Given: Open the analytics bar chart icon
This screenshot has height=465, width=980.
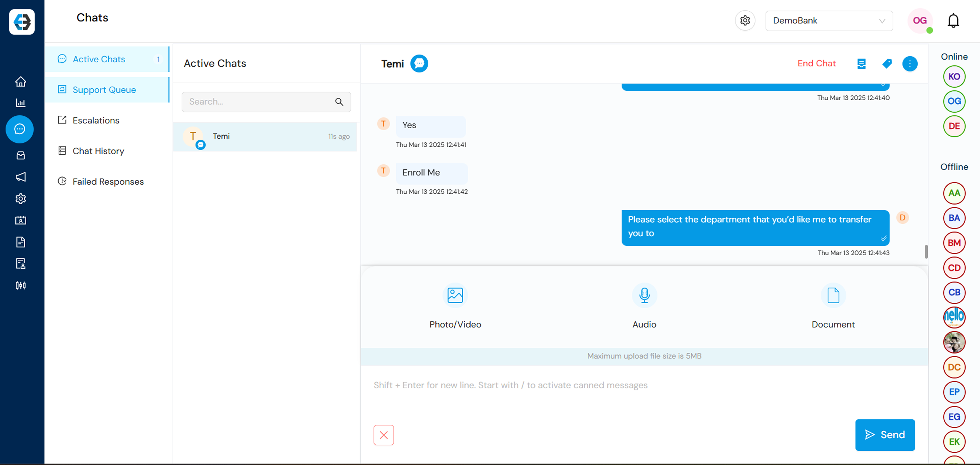Looking at the screenshot, I should click(21, 103).
